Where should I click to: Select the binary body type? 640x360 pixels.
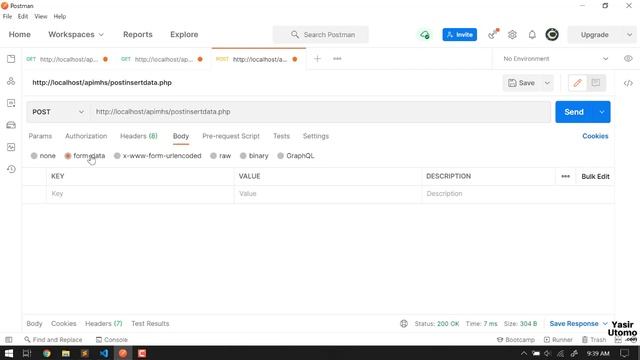254,156
